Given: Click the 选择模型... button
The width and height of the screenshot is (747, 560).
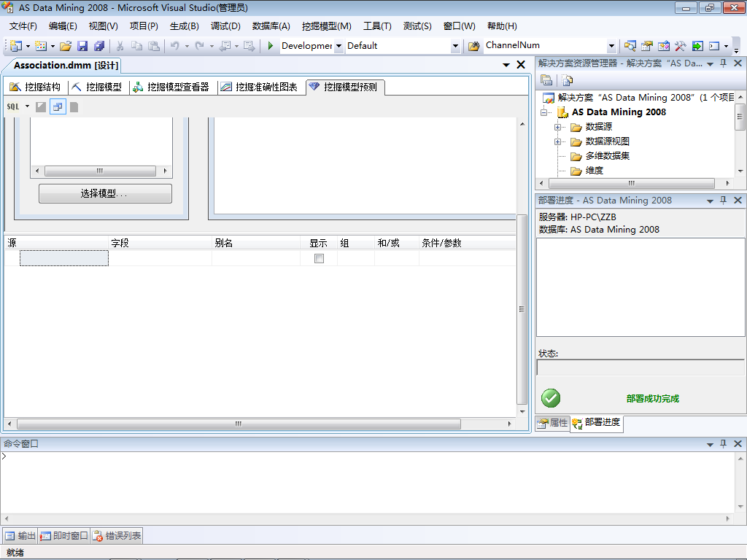Looking at the screenshot, I should (105, 193).
